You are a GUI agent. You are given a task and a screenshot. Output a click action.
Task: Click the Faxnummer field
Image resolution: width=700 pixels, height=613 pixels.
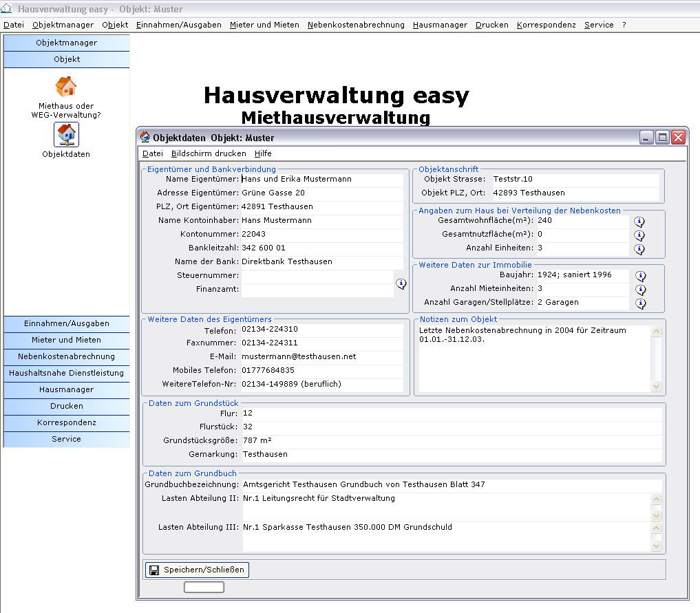[x=322, y=343]
